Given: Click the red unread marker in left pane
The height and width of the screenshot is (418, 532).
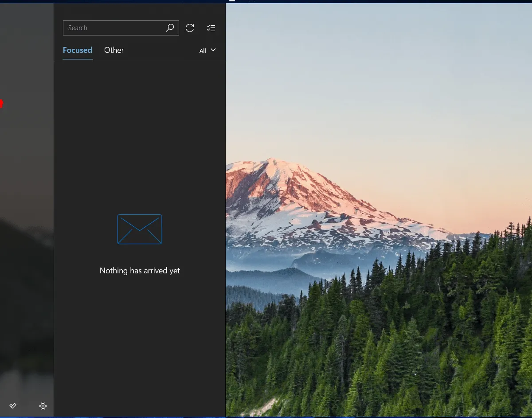Looking at the screenshot, I should 2,104.
